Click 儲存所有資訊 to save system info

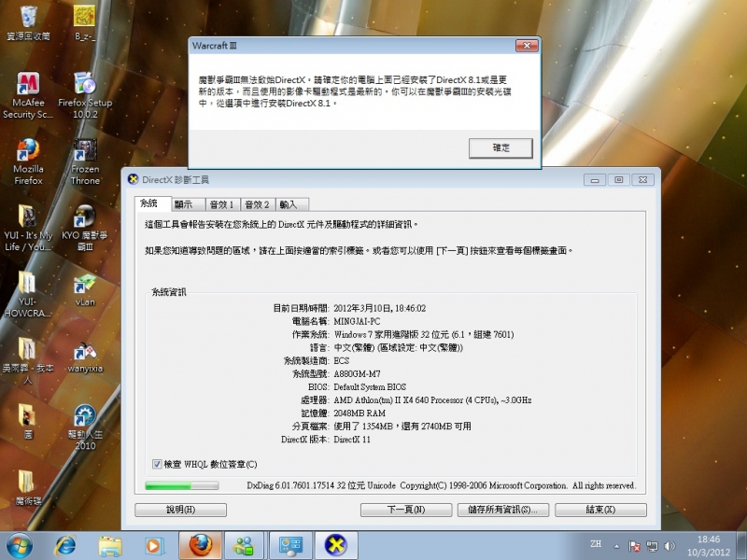tap(503, 510)
